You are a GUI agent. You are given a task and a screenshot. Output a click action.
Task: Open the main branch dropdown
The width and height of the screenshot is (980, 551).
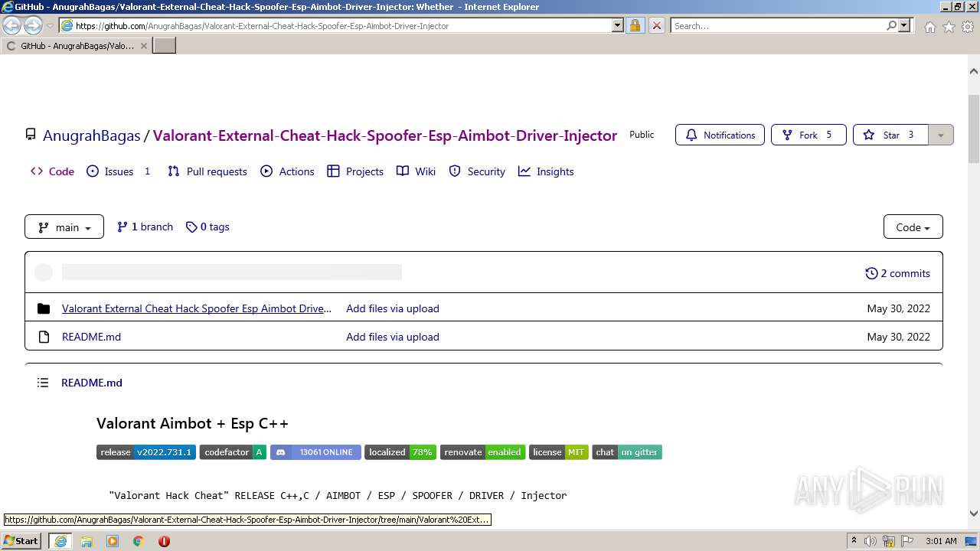[x=64, y=227]
